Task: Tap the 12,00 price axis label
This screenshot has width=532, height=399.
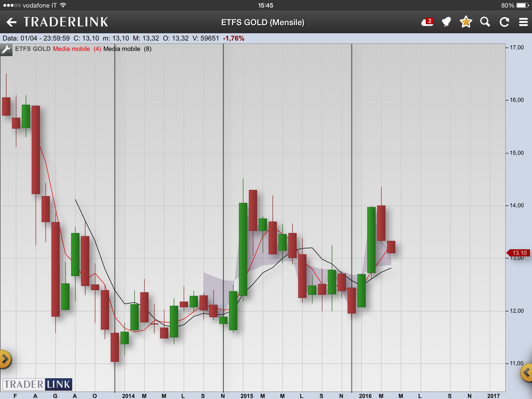Action: click(x=517, y=311)
